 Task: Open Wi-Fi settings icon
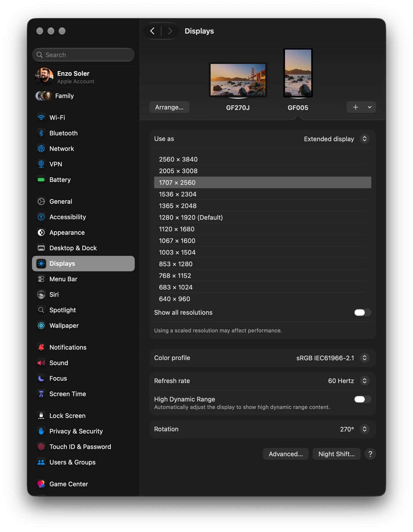coord(41,118)
